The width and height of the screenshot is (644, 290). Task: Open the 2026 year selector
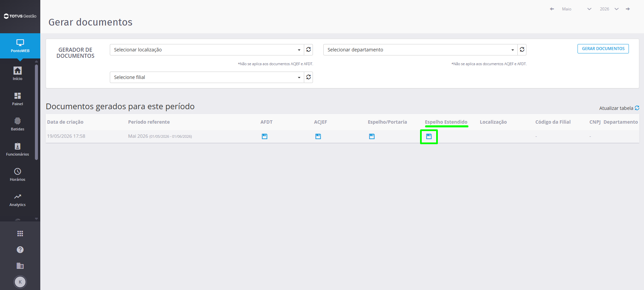click(609, 9)
